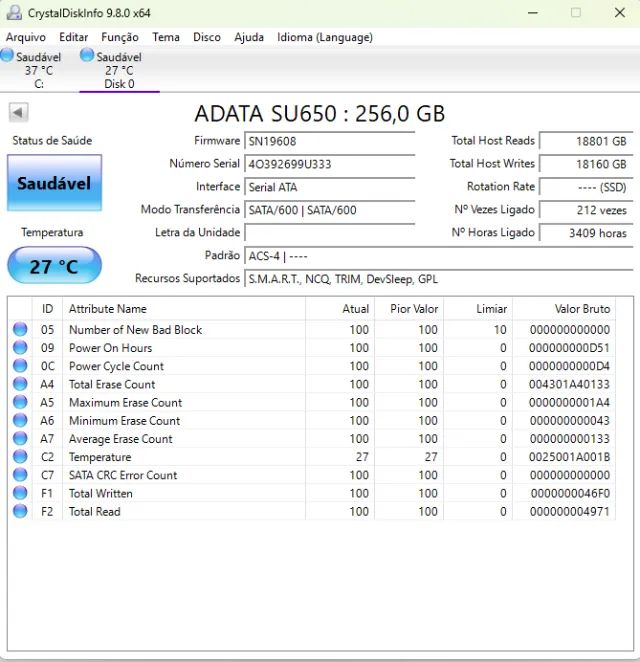Minimize the CrystalDiskInfo window

(x=533, y=13)
